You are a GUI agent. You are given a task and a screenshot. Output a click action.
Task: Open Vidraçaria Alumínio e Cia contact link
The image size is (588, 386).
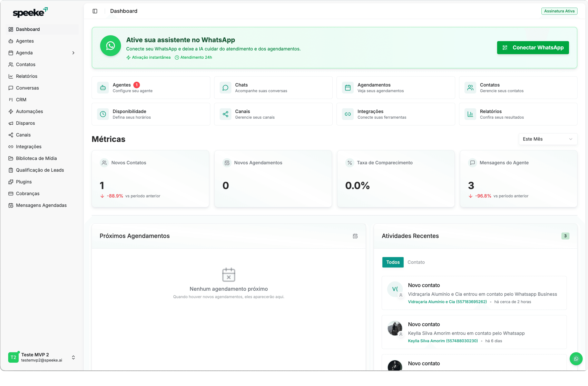[447, 302]
